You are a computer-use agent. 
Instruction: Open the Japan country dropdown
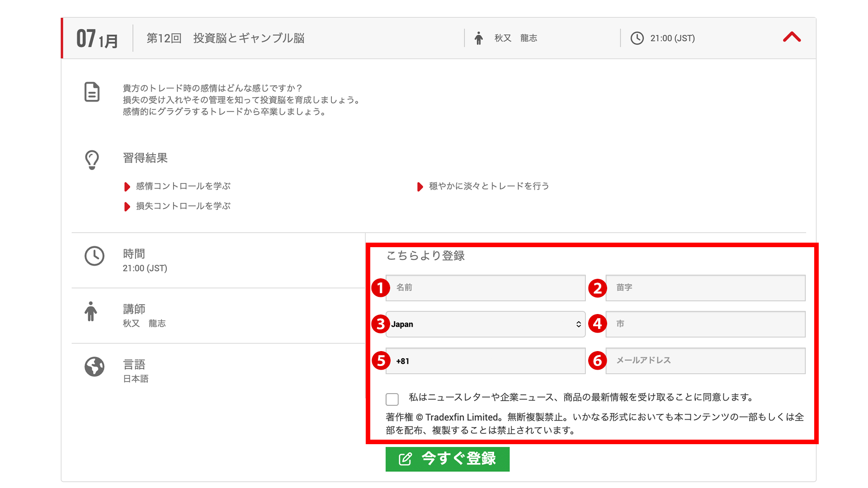486,324
